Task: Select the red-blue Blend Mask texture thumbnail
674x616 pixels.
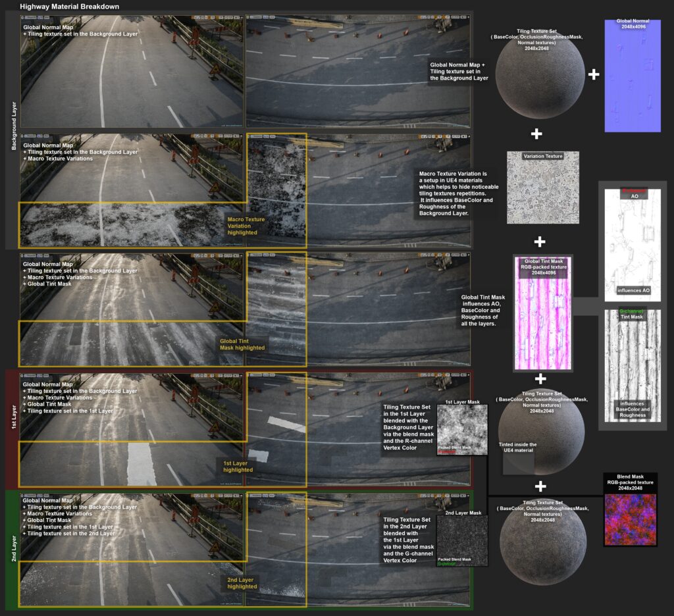Action: [x=630, y=520]
